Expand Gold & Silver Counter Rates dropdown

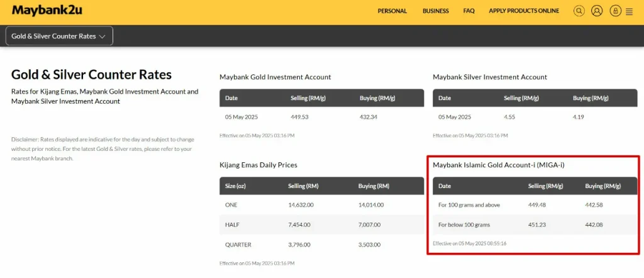pos(59,36)
